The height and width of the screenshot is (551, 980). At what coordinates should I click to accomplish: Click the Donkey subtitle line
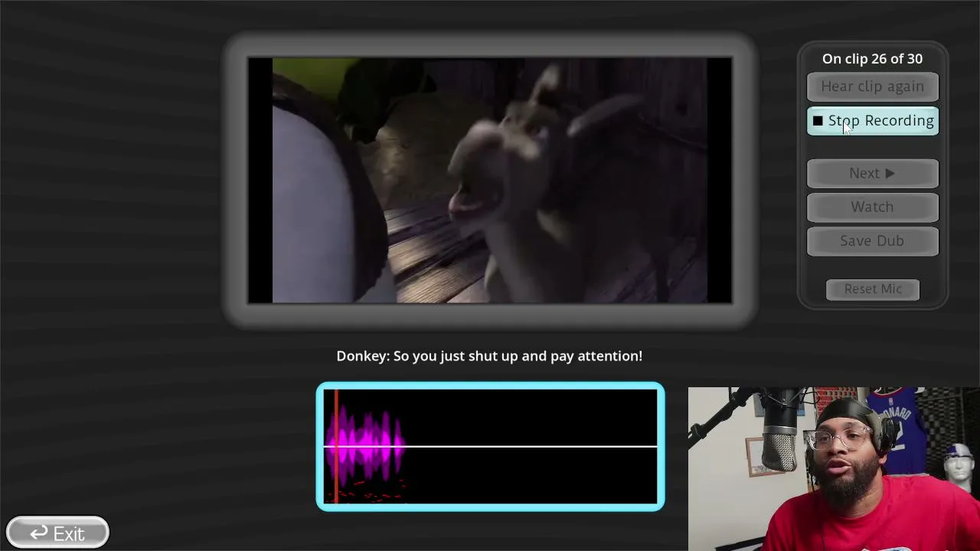click(x=489, y=356)
